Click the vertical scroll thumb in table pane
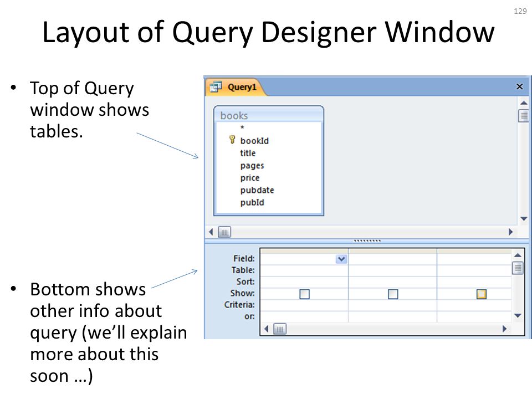This screenshot has width=532, height=399. [x=524, y=116]
